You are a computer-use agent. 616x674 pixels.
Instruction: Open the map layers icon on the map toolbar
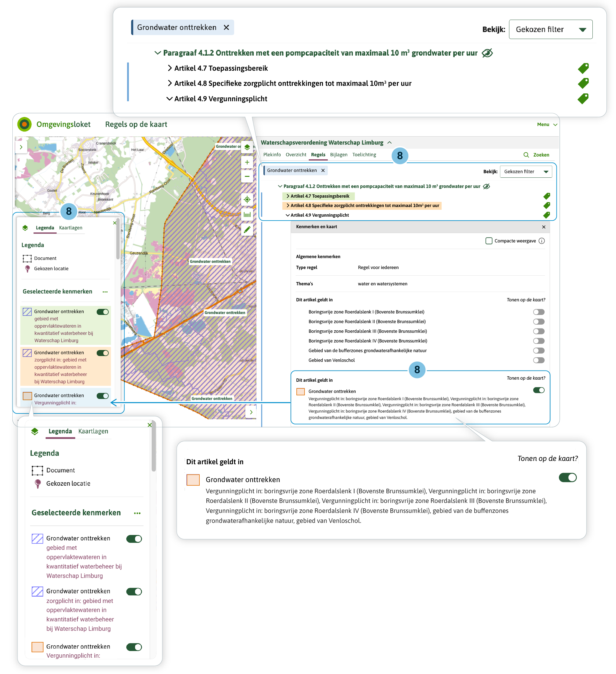tap(247, 147)
